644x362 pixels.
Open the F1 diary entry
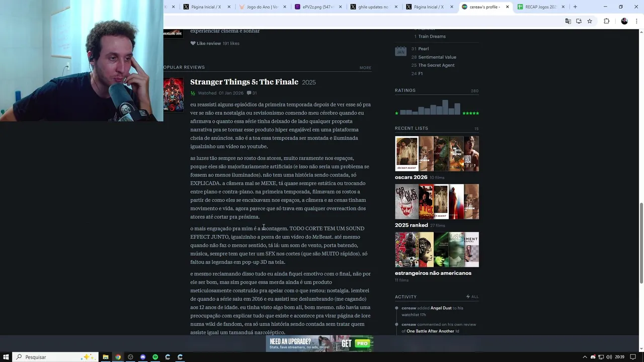(x=420, y=73)
